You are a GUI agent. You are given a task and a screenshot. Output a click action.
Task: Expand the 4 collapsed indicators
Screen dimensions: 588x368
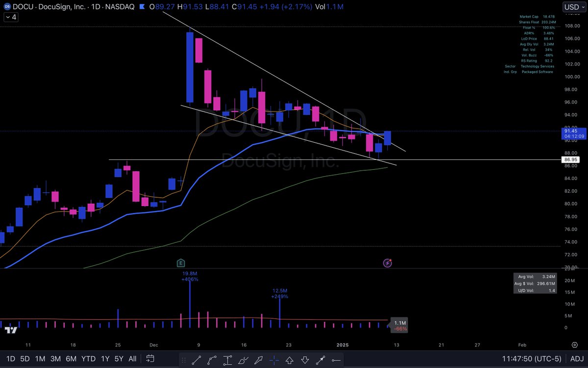[x=11, y=17]
